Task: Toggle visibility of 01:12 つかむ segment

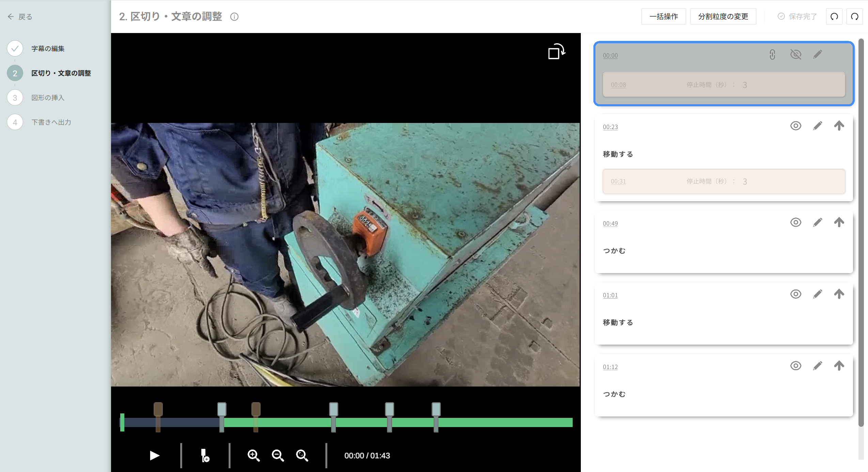Action: point(795,366)
